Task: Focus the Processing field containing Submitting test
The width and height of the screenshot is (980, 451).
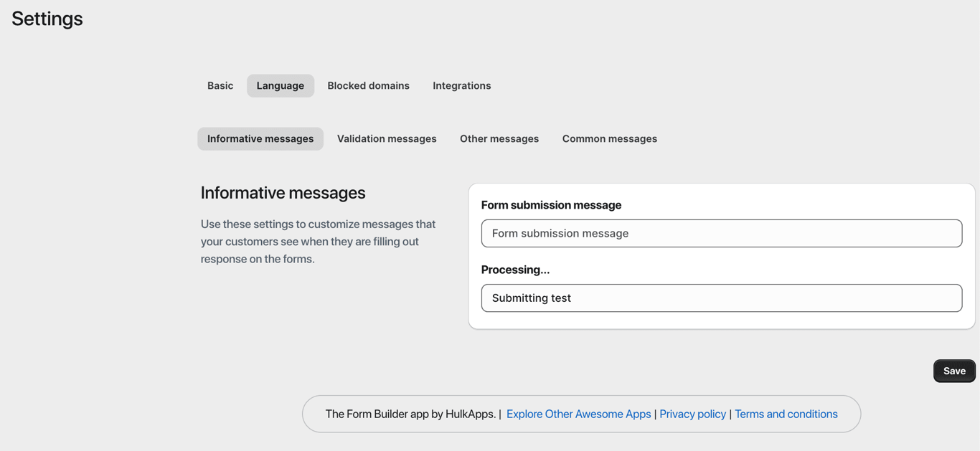Action: click(x=722, y=298)
